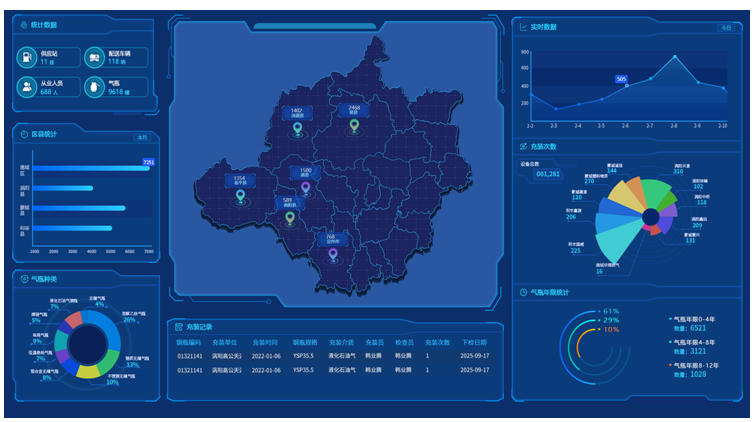This screenshot has height=422, width=754.
Task: Select the map pin labeled 2468
Action: pyautogui.click(x=354, y=124)
